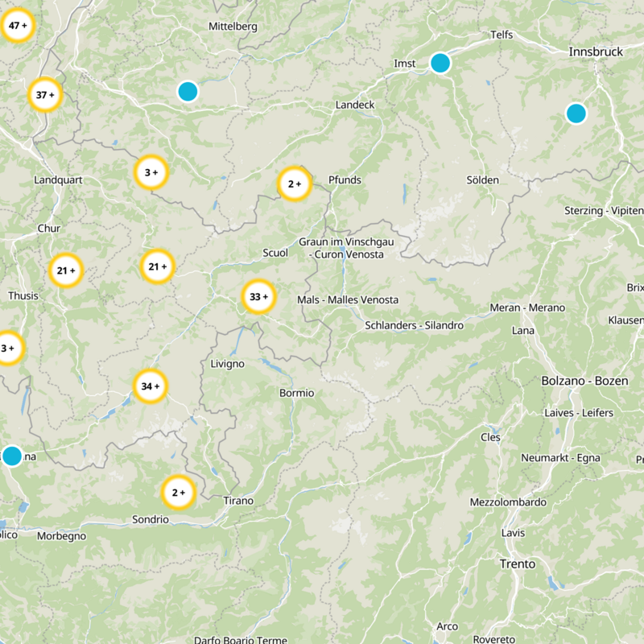Open the 3+ cluster between Landquart and Landeck
644x644 pixels.
(x=150, y=171)
